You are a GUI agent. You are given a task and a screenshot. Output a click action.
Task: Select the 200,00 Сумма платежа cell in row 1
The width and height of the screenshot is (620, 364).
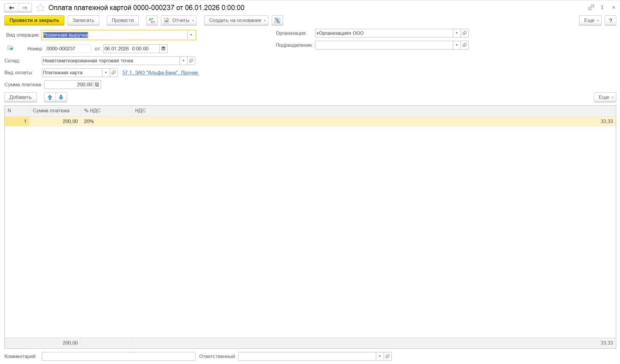(x=55, y=121)
